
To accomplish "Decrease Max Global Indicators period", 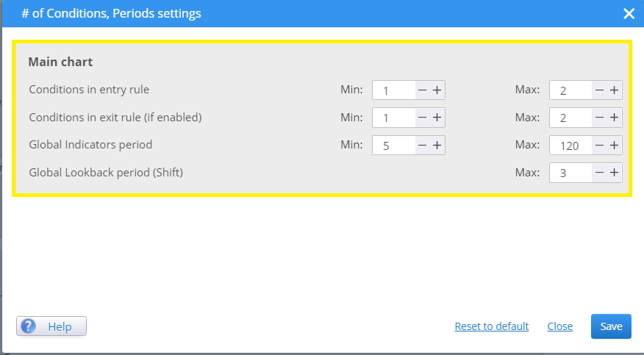I will 599,146.
